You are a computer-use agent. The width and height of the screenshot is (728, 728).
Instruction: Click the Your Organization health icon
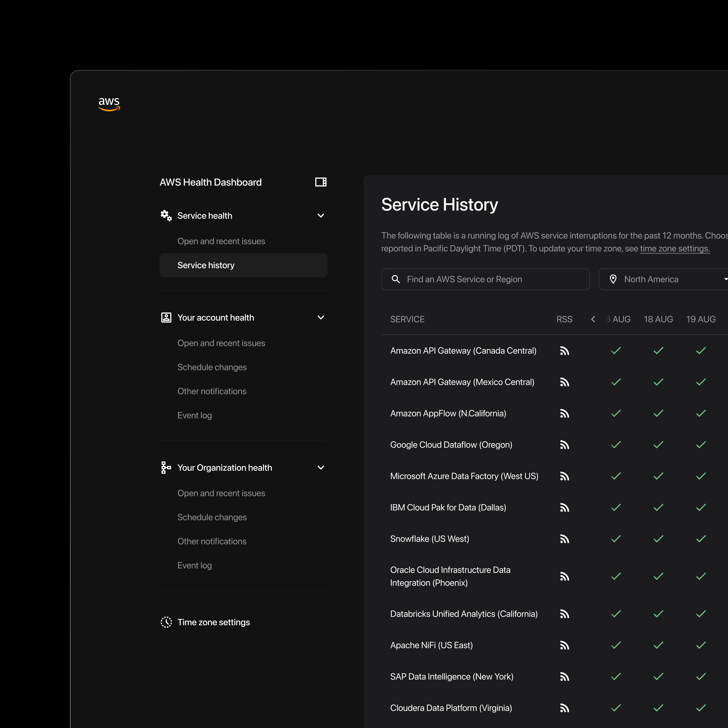(166, 467)
